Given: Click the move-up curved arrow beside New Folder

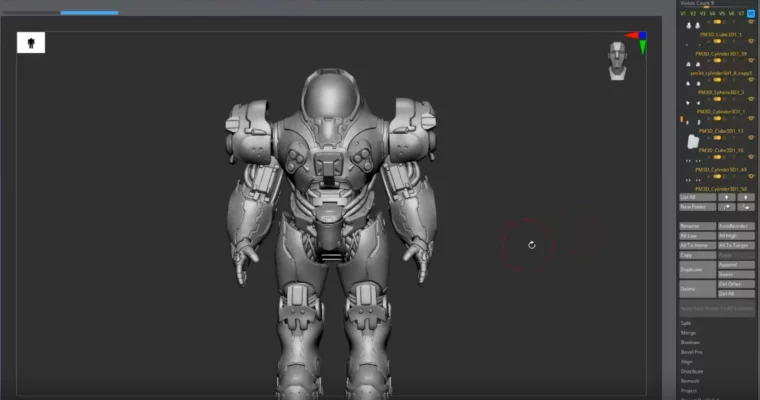Looking at the screenshot, I should pos(726,207).
